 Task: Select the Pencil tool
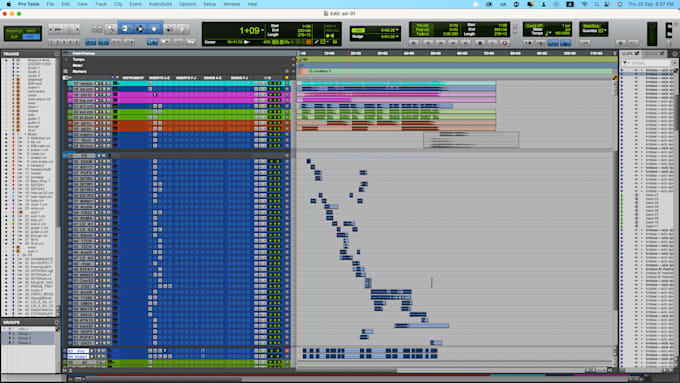(183, 29)
